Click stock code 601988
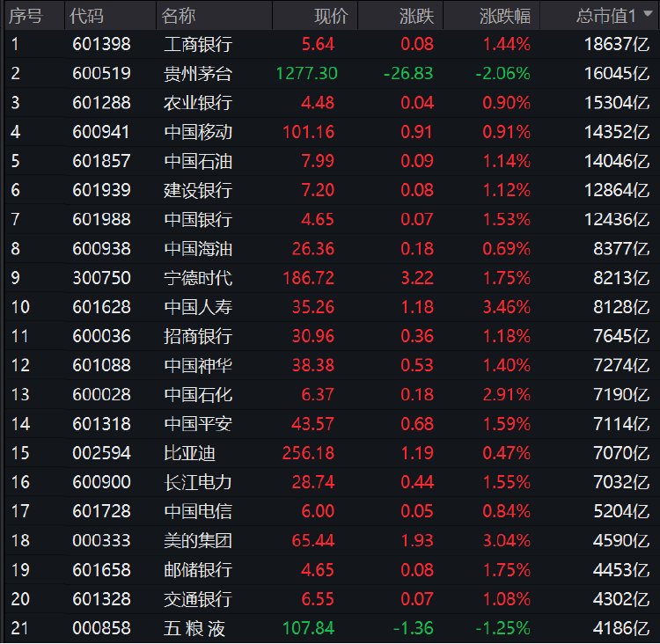Screen dimensions: 660x644 pyautogui.click(x=101, y=220)
